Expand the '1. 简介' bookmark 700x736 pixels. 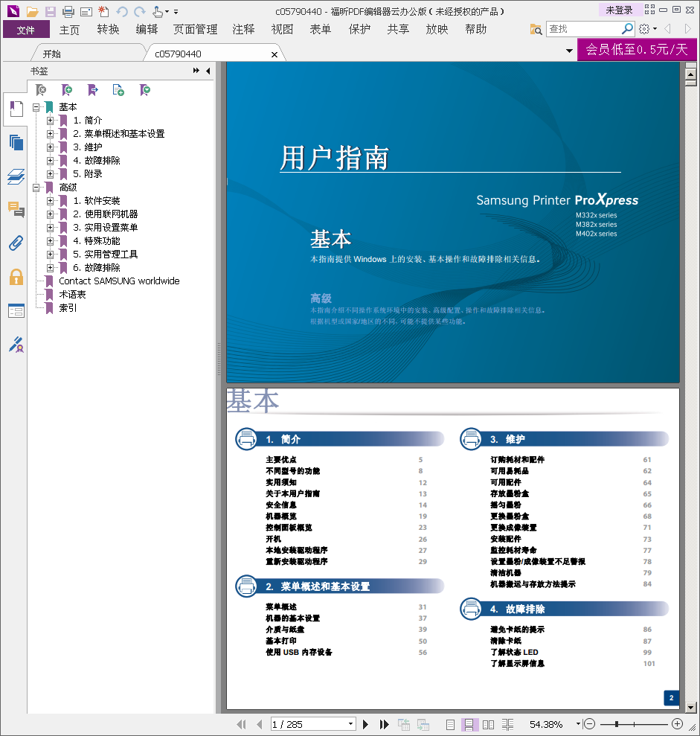point(50,121)
